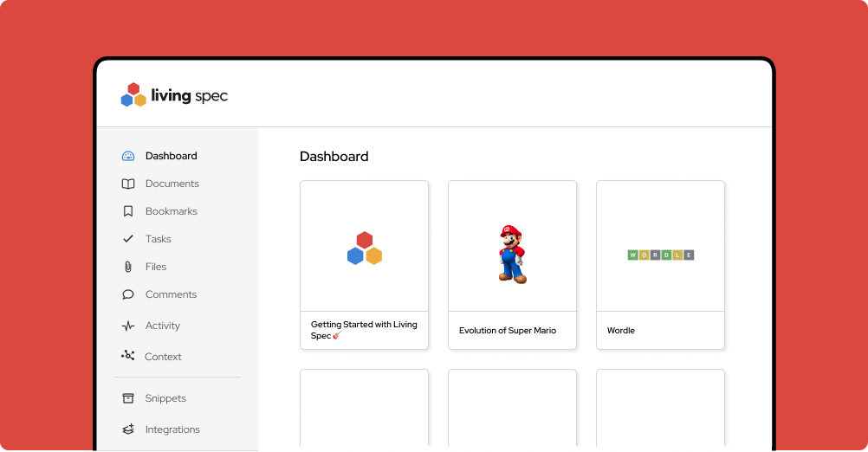Click the Files paperclip icon
This screenshot has width=868, height=452.
tap(128, 267)
